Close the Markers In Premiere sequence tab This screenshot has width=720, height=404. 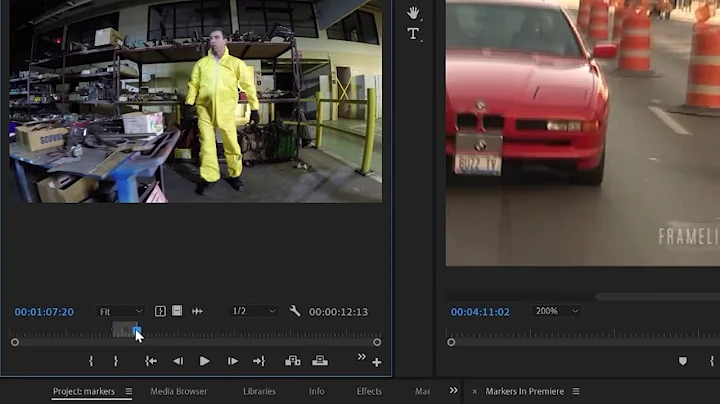[x=475, y=392]
